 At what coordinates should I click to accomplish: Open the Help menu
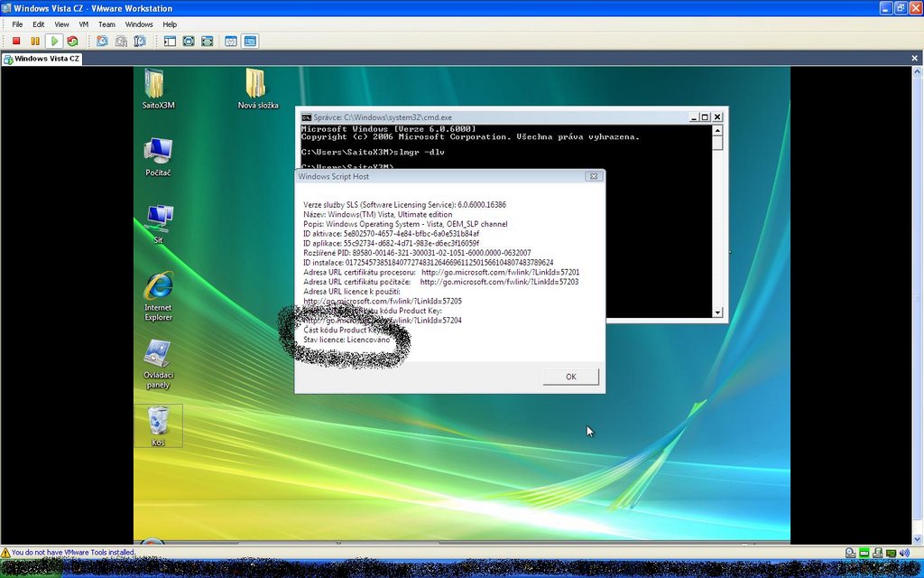[170, 24]
